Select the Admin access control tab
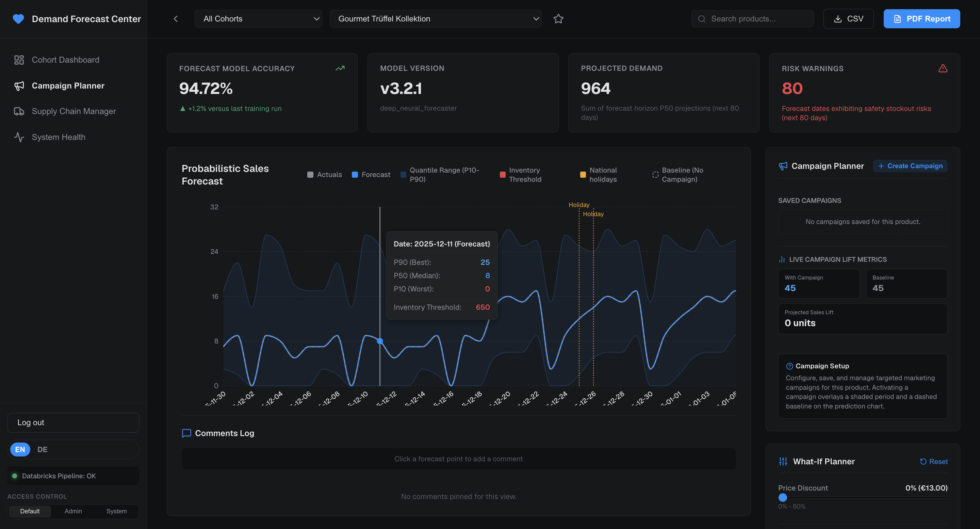 (73, 511)
